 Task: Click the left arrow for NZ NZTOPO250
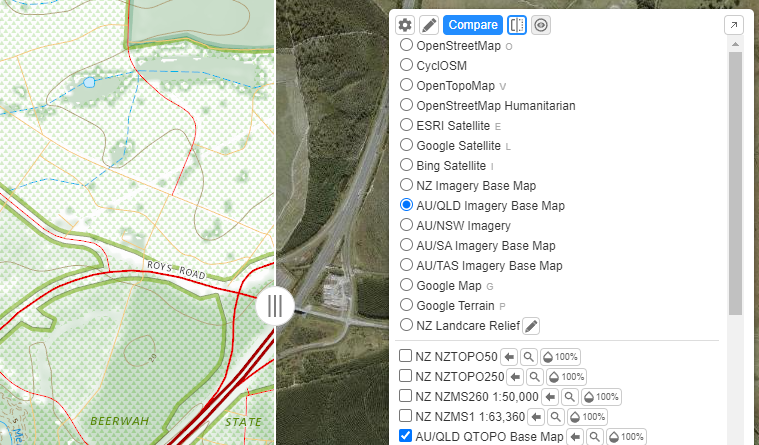[x=515, y=377]
